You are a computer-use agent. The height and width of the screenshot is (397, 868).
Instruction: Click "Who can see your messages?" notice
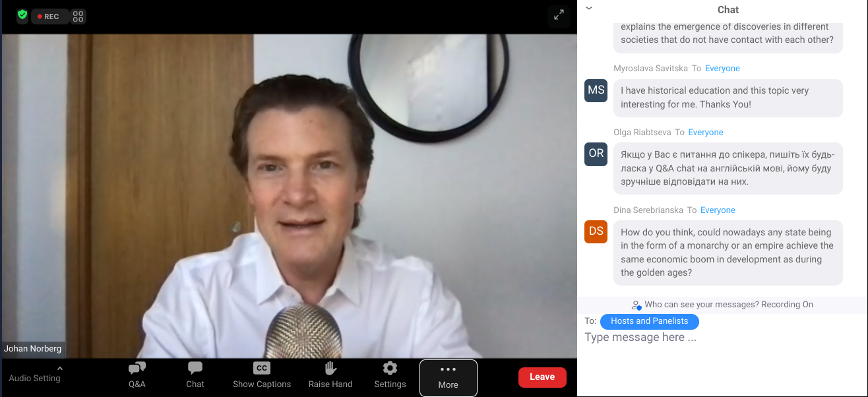click(722, 305)
